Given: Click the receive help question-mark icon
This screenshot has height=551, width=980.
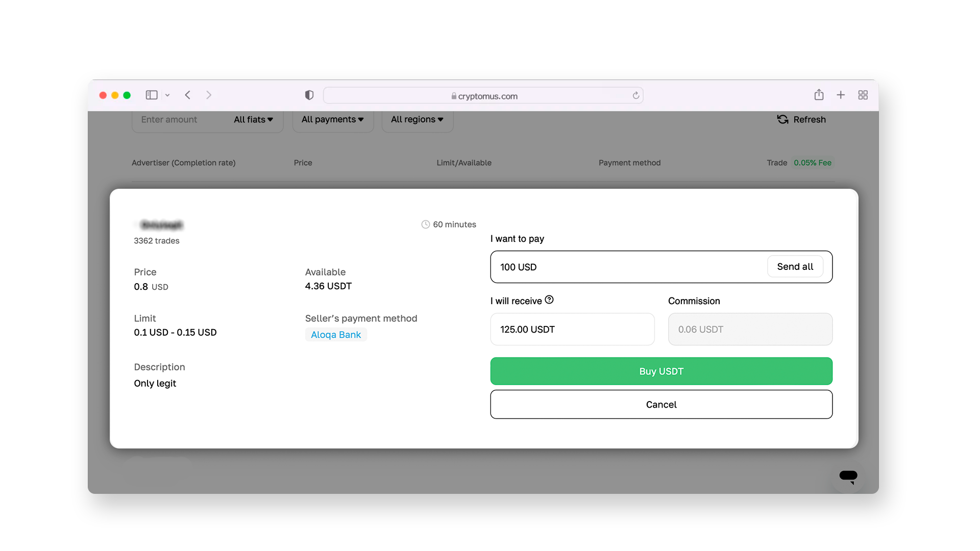Looking at the screenshot, I should click(x=549, y=300).
